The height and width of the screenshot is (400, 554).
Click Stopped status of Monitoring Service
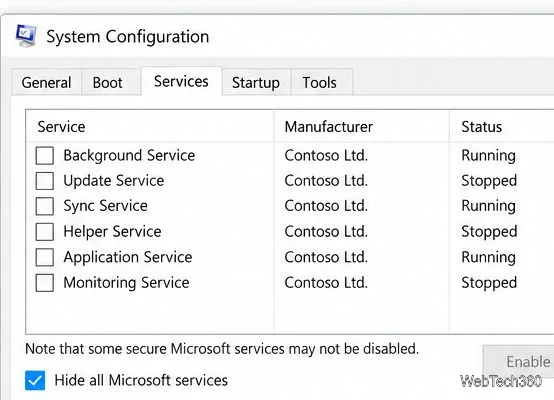[489, 283]
